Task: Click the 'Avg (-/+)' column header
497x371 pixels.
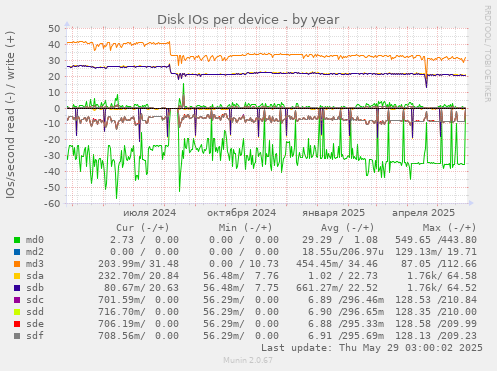Action: pos(347,228)
